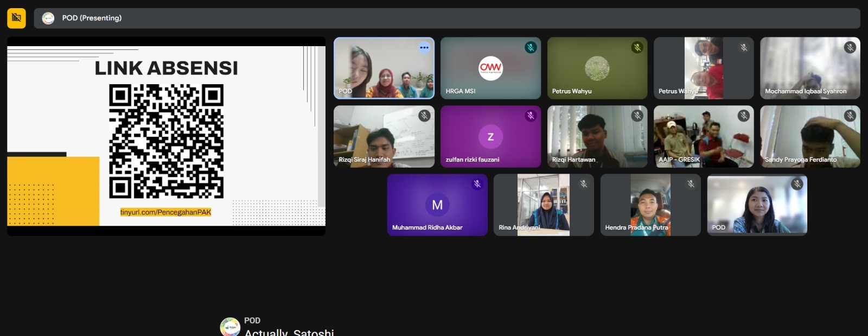Click the mic-off icon on Rizqi Siraj Hanifah

point(424,116)
